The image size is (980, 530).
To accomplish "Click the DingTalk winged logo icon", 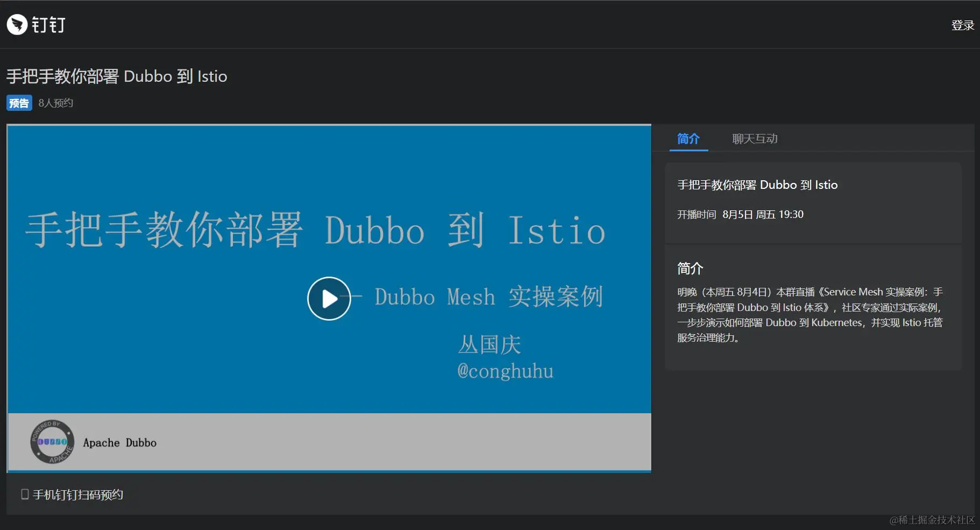I will 17,24.
